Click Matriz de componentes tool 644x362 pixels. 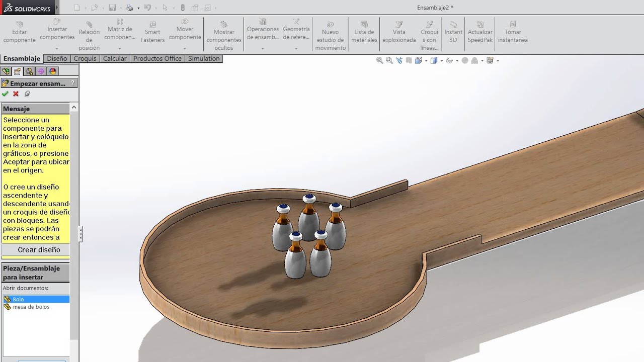coord(120,29)
